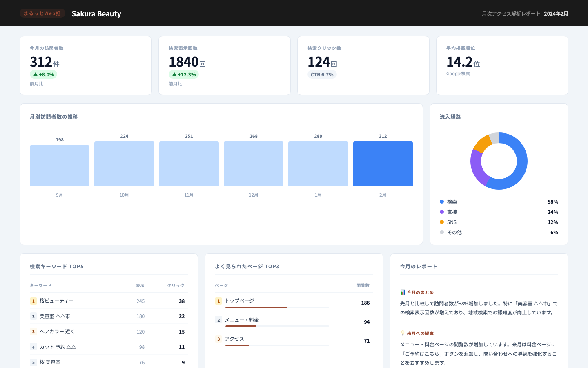This screenshot has width=588, height=368.
Task: Click the bar chart emoji in 今月のまとめ
Action: 403,292
